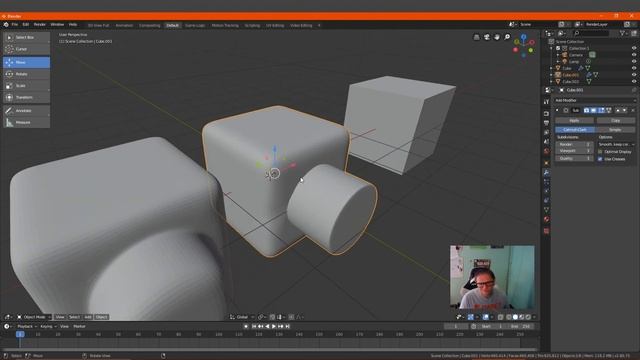Open the Help menu
Image resolution: width=640 pixels, height=360 pixels.
73,25
